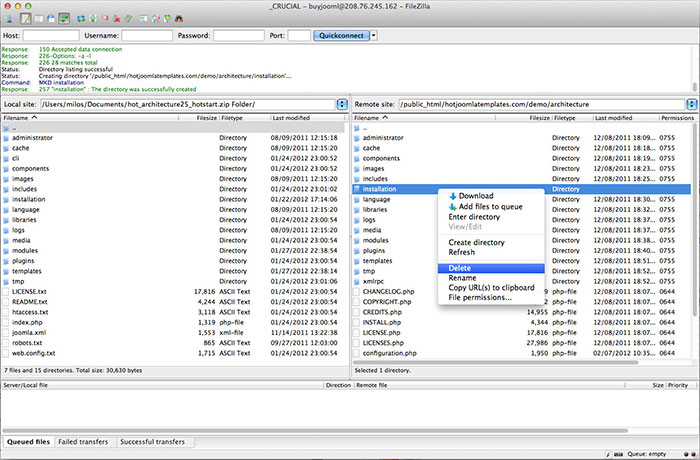Select local installation folder

coord(29,199)
